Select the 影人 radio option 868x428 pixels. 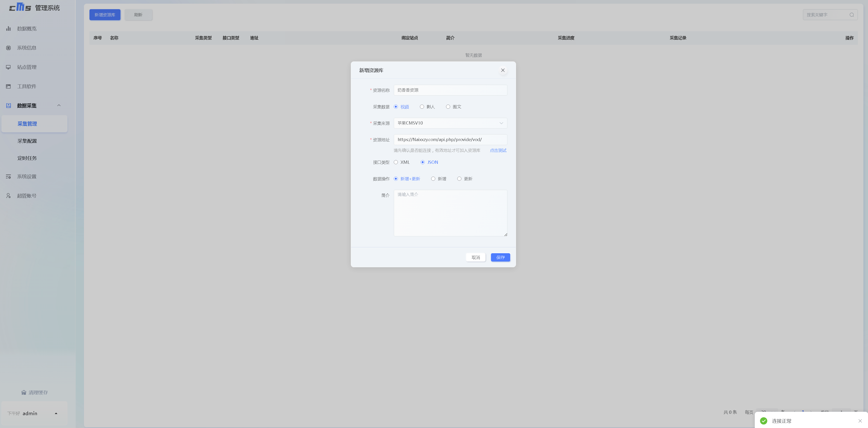422,107
